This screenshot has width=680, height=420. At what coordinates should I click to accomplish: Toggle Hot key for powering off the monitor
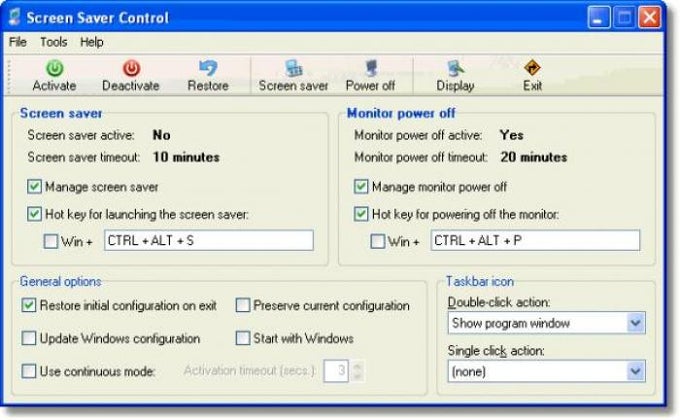361,214
